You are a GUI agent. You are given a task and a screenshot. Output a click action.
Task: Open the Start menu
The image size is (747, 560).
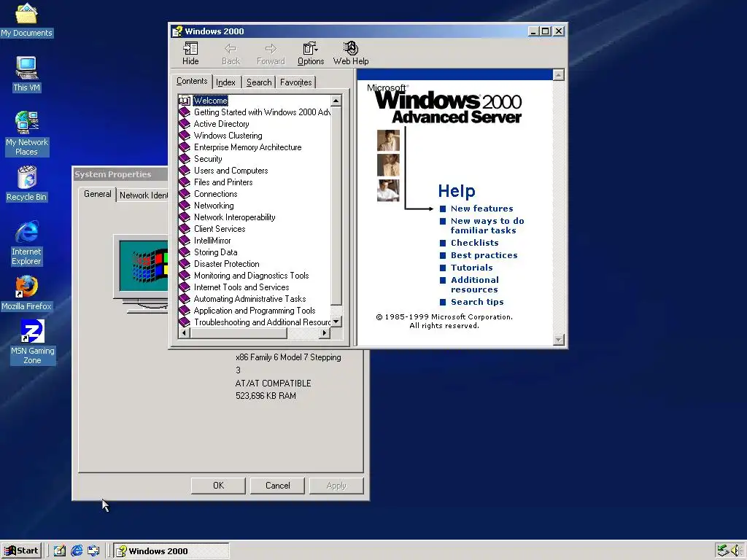click(21, 551)
